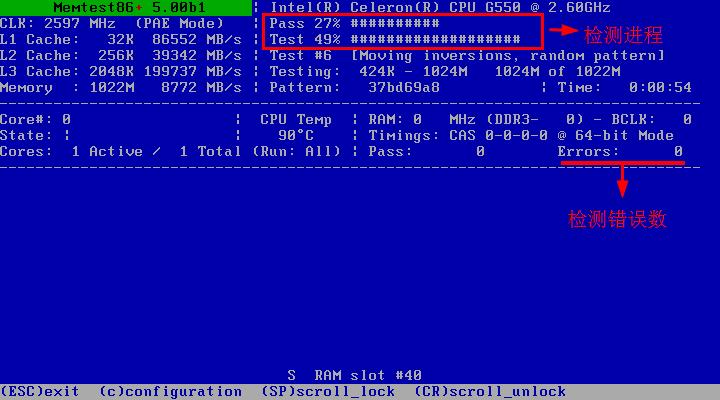Click the Testing: 424K - 1024M range
The width and height of the screenshot is (720, 400).
(368, 72)
